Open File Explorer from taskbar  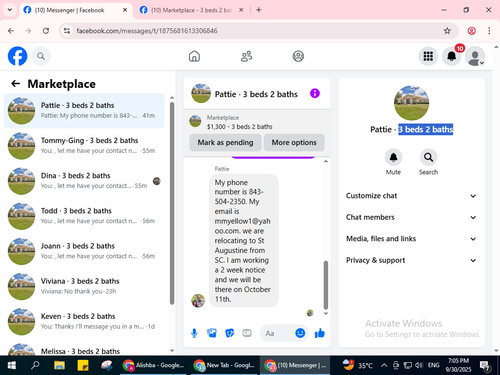59,365
